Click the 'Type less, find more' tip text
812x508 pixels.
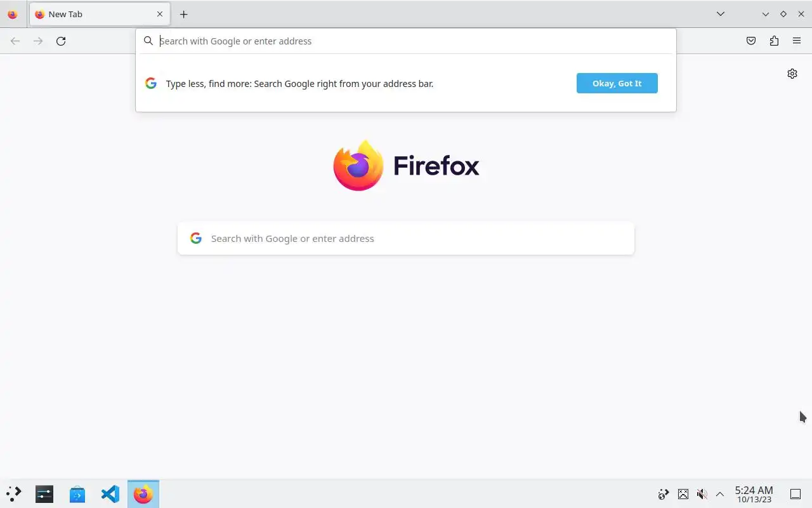click(299, 83)
